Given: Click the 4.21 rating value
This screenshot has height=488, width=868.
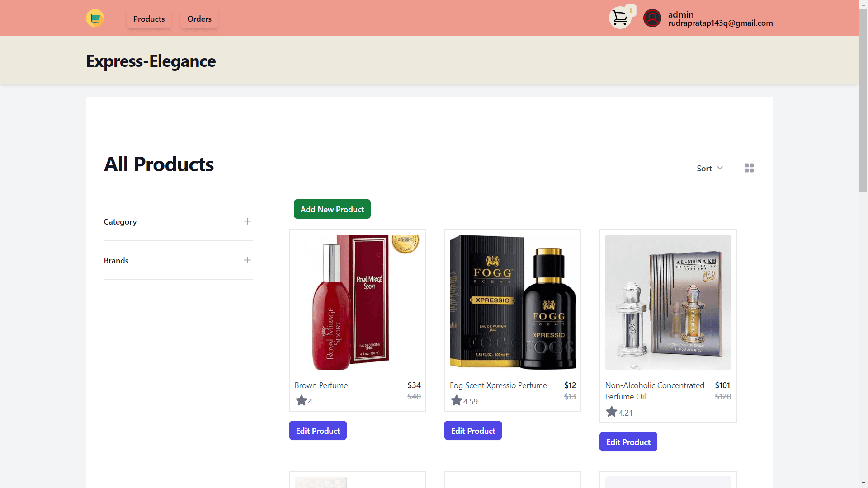Looking at the screenshot, I should (x=626, y=413).
